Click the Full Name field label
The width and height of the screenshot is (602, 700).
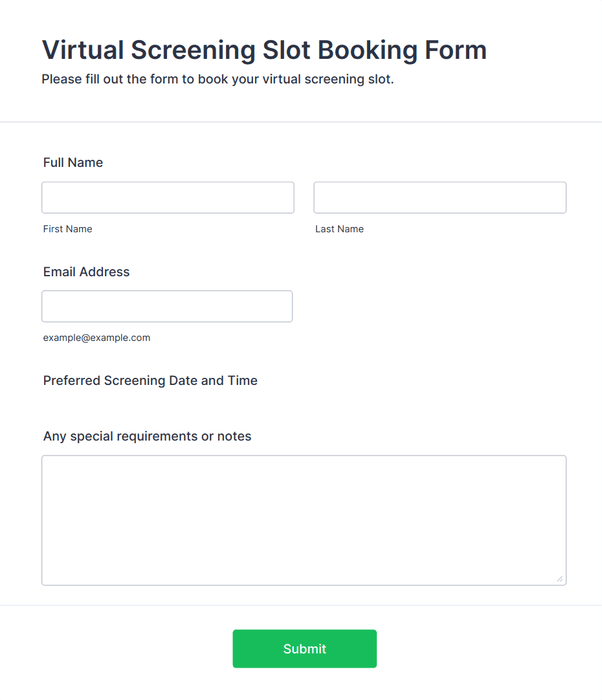(72, 162)
